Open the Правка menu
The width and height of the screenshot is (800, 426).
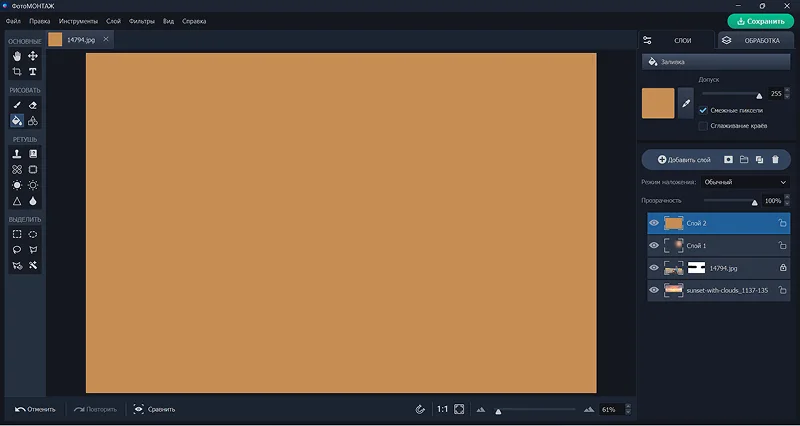pyautogui.click(x=40, y=21)
